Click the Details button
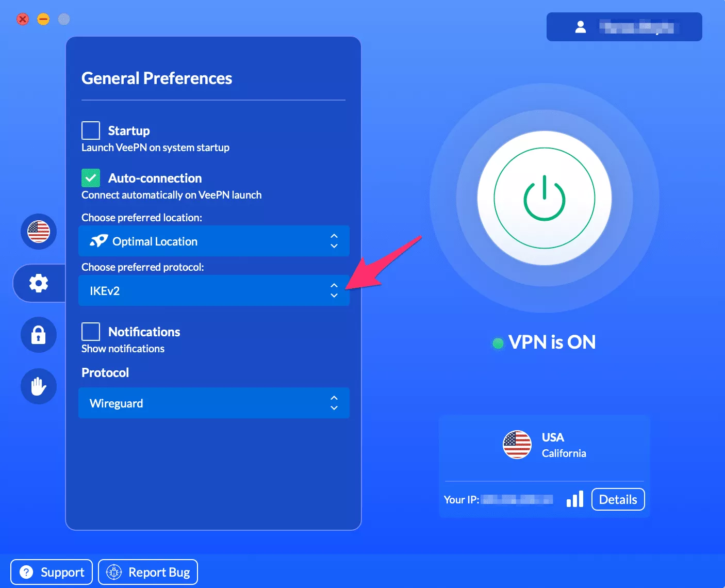This screenshot has width=725, height=588. pyautogui.click(x=618, y=499)
